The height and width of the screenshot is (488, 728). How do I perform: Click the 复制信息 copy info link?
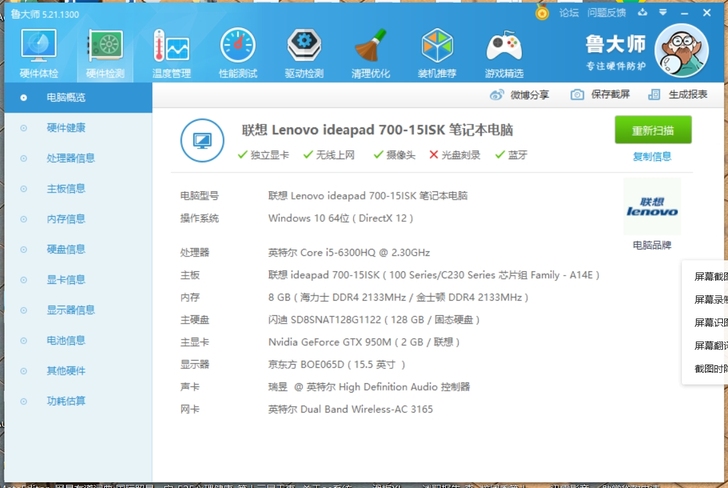[652, 156]
